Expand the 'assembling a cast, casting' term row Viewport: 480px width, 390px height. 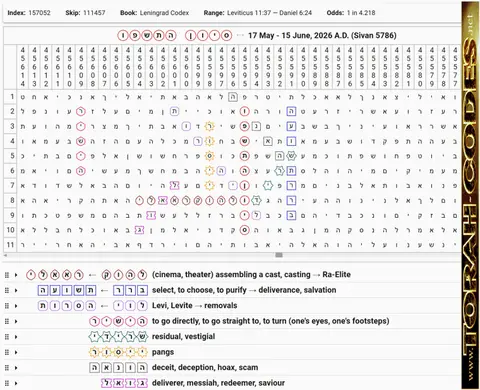(16, 275)
